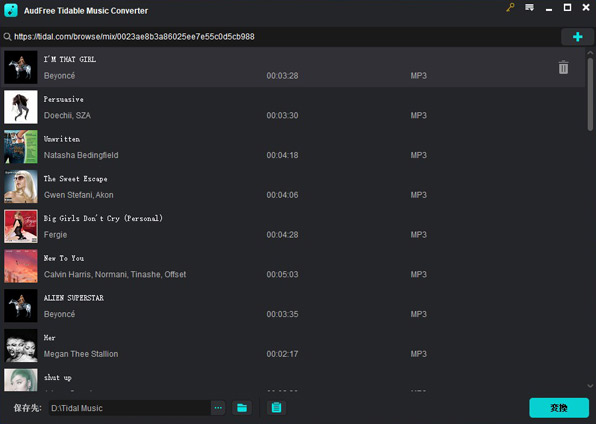
Task: Click the track title New To You
Action: 64,258
